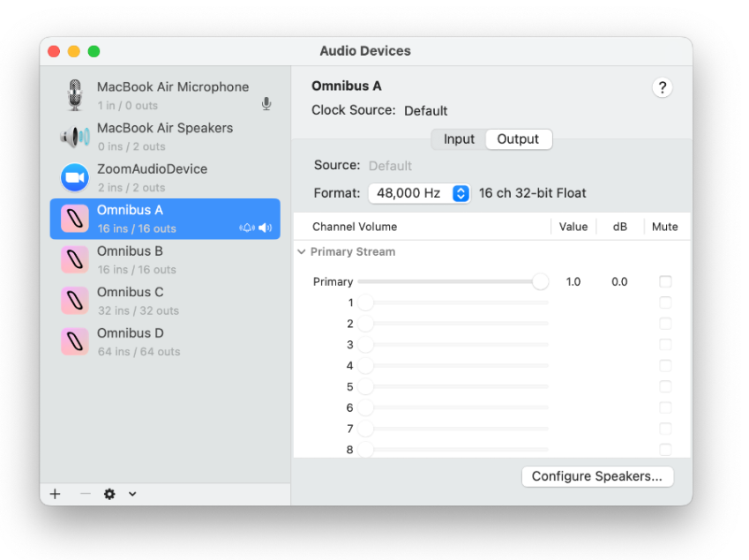The image size is (749, 560).
Task: Open the 48,000 Hz format dropdown
Action: pyautogui.click(x=419, y=193)
